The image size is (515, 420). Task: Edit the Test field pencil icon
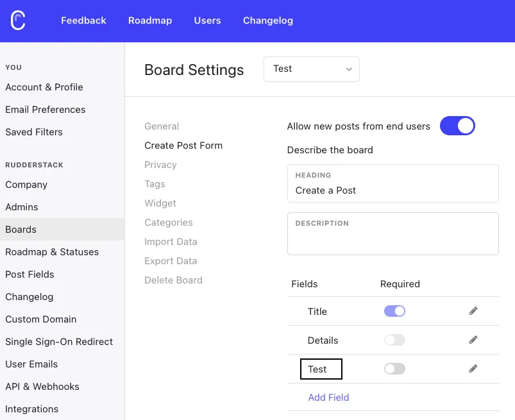473,369
